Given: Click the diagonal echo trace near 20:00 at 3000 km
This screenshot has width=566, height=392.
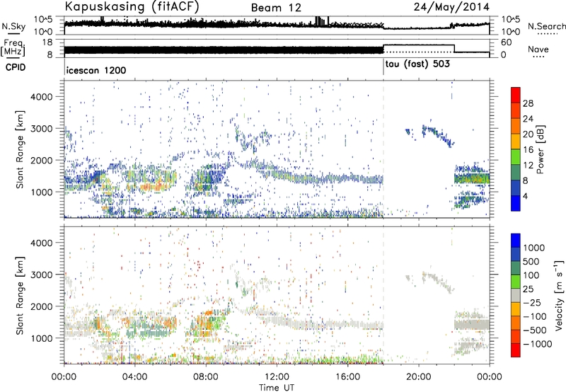Looking at the screenshot, I should tap(438, 135).
